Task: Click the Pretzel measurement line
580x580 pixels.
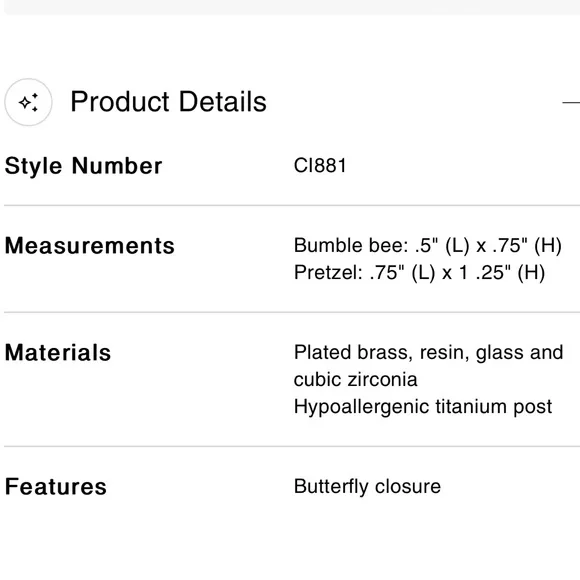Action: pos(419,273)
